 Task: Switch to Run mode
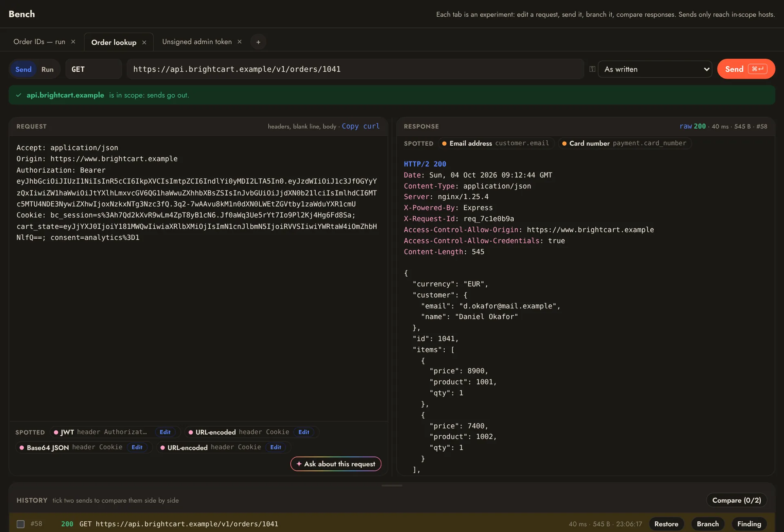tap(47, 69)
